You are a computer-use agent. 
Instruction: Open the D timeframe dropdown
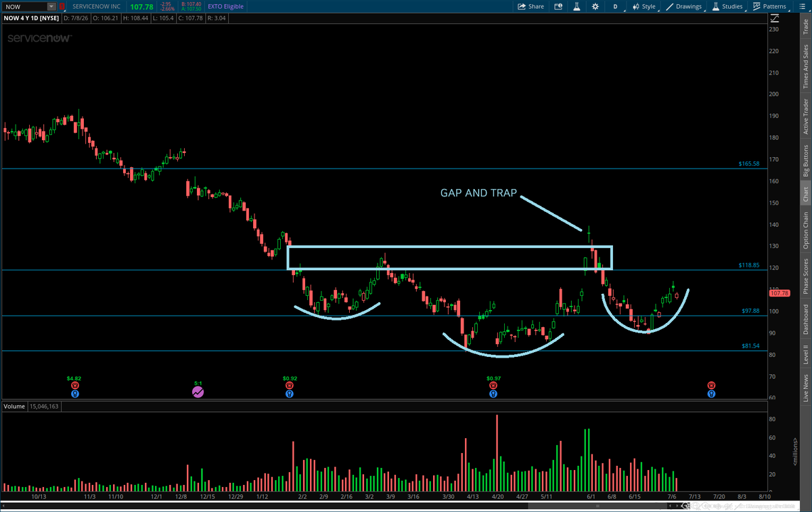616,6
